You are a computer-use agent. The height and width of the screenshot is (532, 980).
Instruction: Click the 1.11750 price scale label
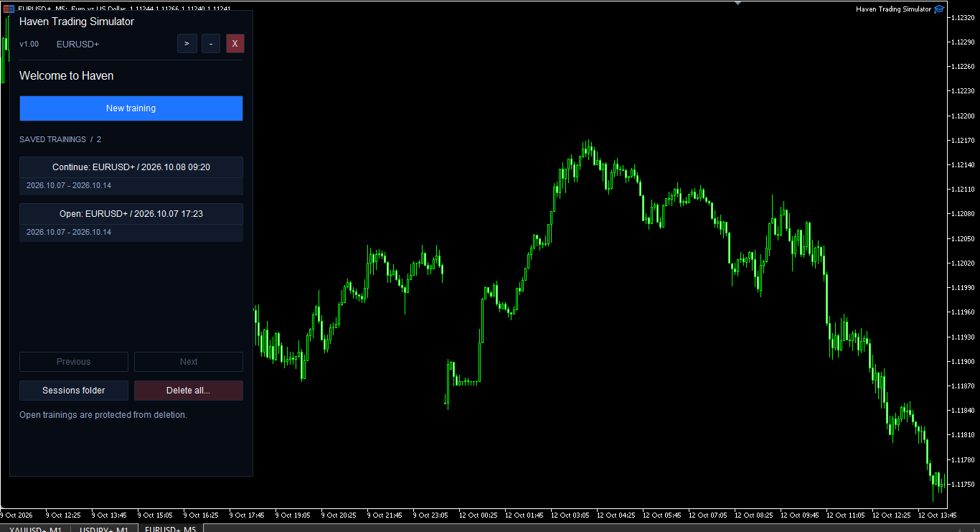[961, 484]
